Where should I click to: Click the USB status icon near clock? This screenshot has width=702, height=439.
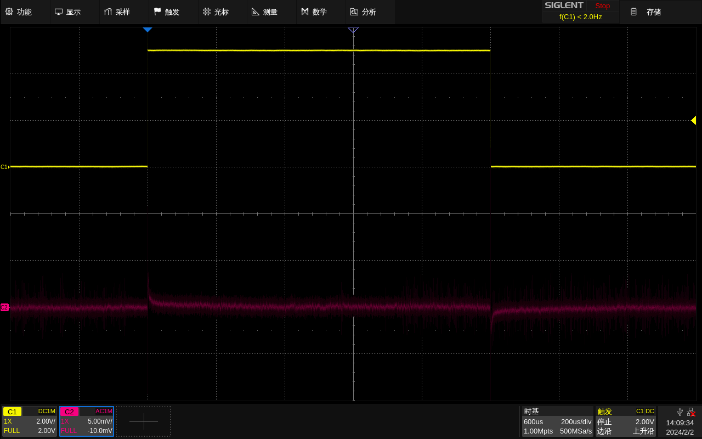(680, 411)
